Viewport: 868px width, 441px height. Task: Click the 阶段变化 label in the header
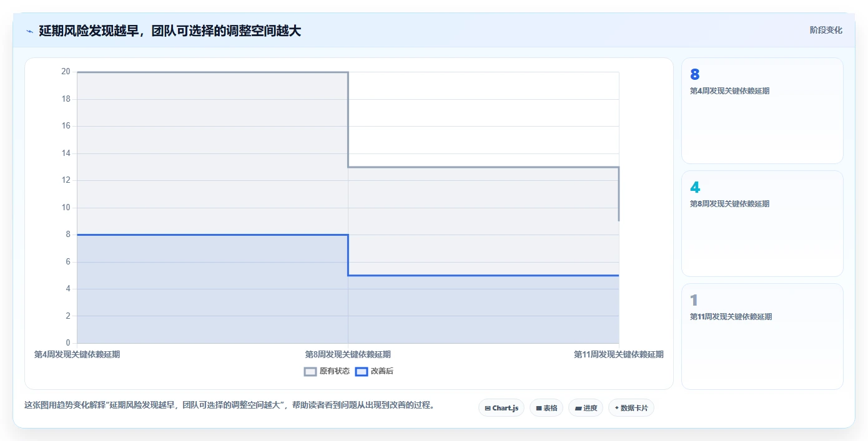826,30
